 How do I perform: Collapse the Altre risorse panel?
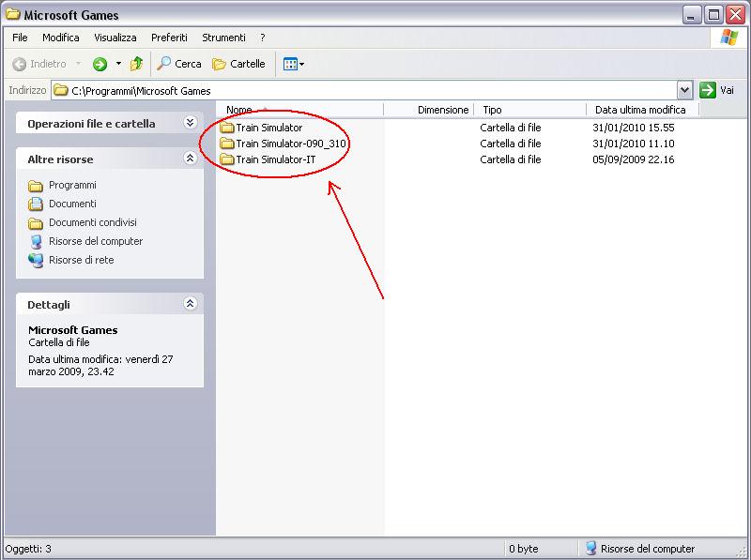tap(190, 158)
